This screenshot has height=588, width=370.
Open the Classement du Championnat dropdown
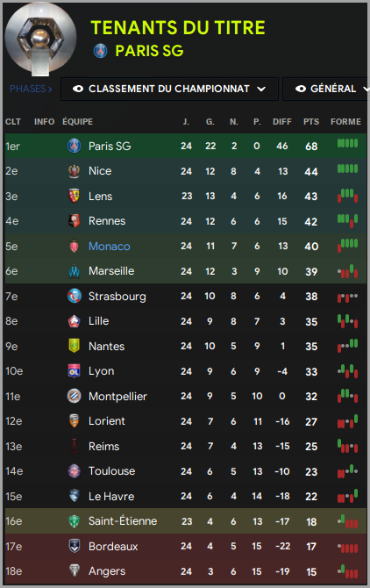(x=169, y=89)
